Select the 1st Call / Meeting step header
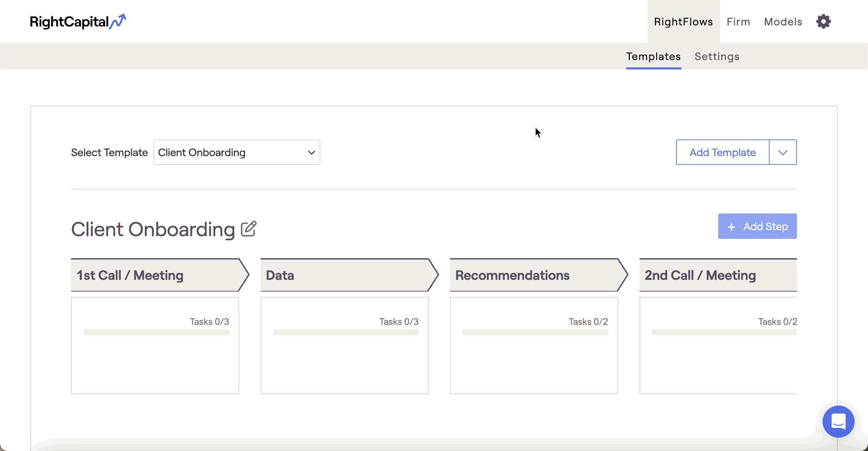This screenshot has height=451, width=868. (x=156, y=275)
